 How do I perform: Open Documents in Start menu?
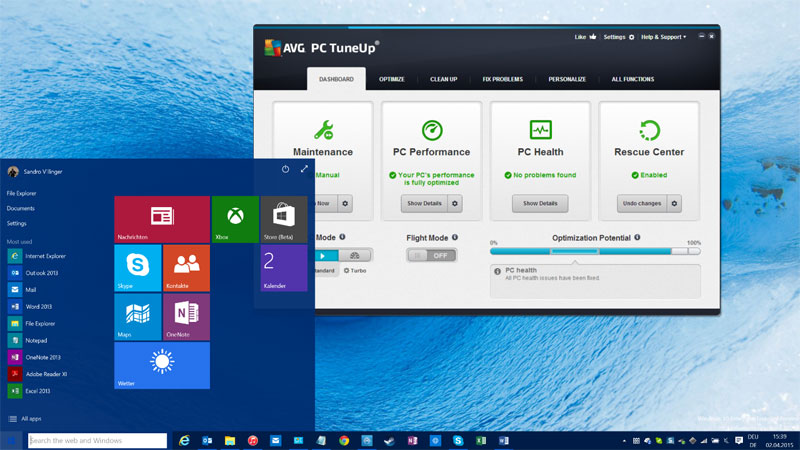[20, 208]
